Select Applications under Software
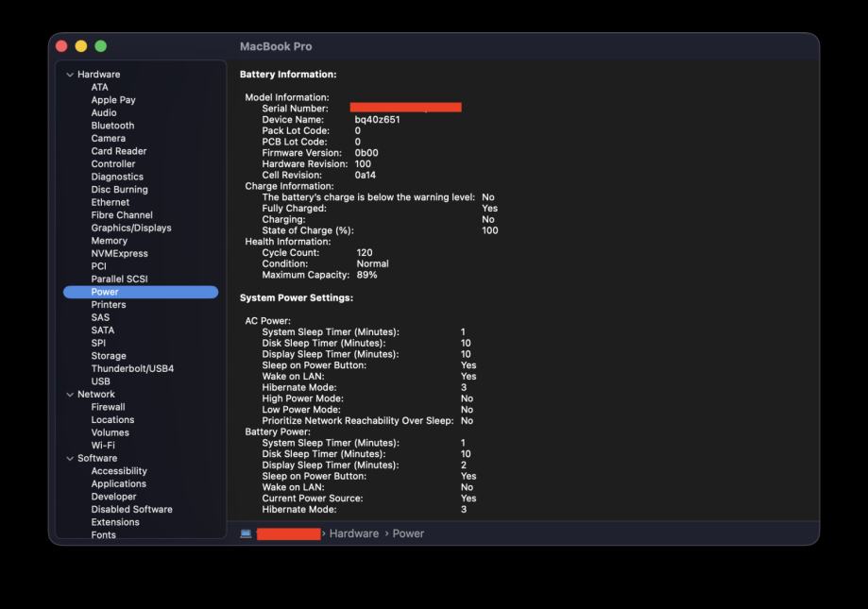 [x=118, y=483]
